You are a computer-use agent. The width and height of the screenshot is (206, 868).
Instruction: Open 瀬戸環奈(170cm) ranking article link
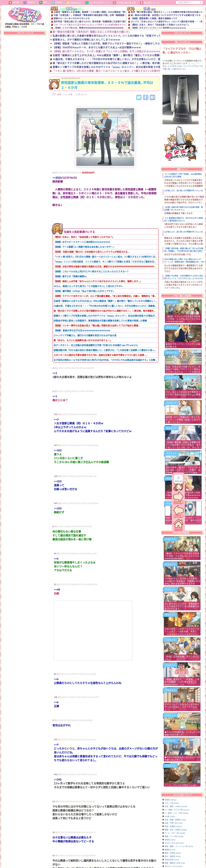(84, 291)
